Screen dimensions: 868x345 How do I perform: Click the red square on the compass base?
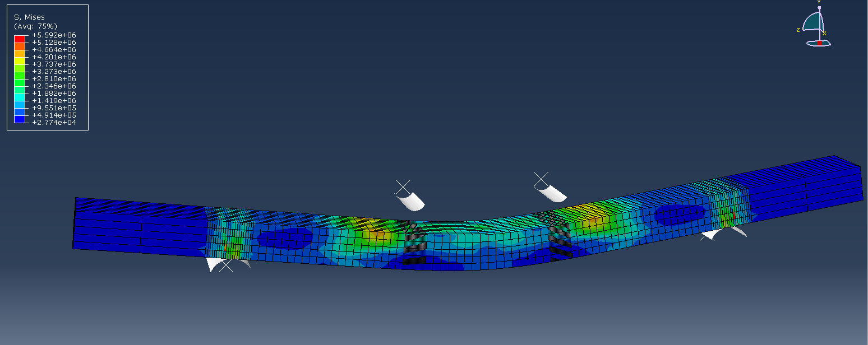819,43
